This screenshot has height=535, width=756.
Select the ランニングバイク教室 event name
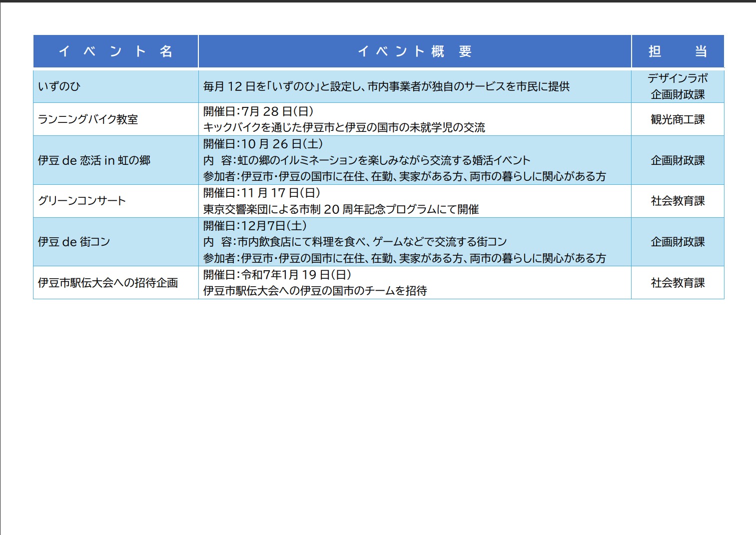pyautogui.click(x=88, y=119)
